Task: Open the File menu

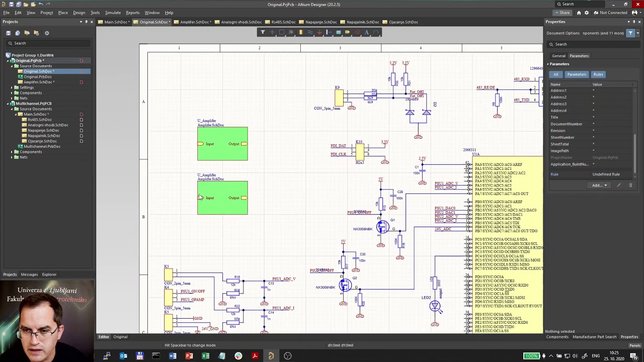Action: (6, 13)
